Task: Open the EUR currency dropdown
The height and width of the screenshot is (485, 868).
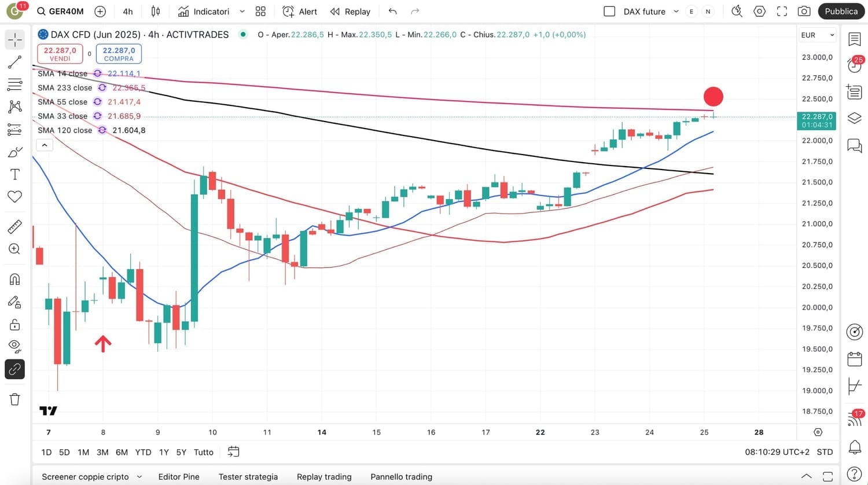Action: click(818, 35)
